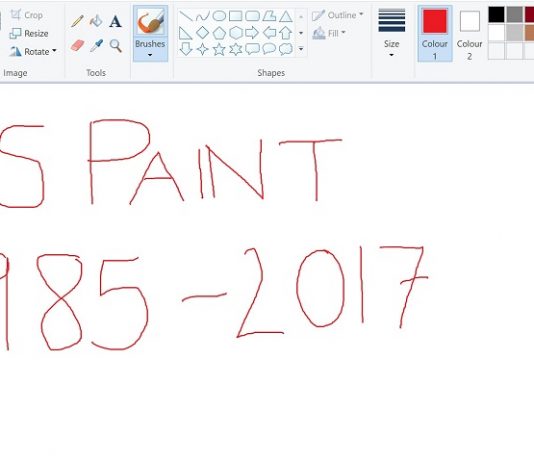The height and width of the screenshot is (462, 534).
Task: Choose the Oval callout shape
Action: (269, 49)
